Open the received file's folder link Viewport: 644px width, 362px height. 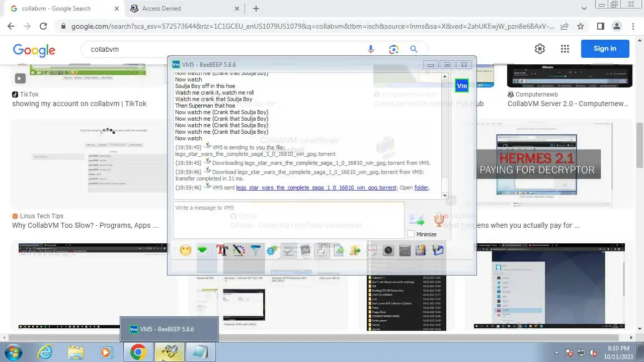pos(422,188)
